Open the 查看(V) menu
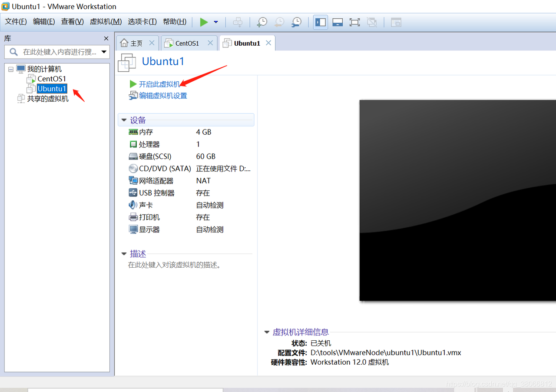The width and height of the screenshot is (556, 392). pyautogui.click(x=72, y=22)
